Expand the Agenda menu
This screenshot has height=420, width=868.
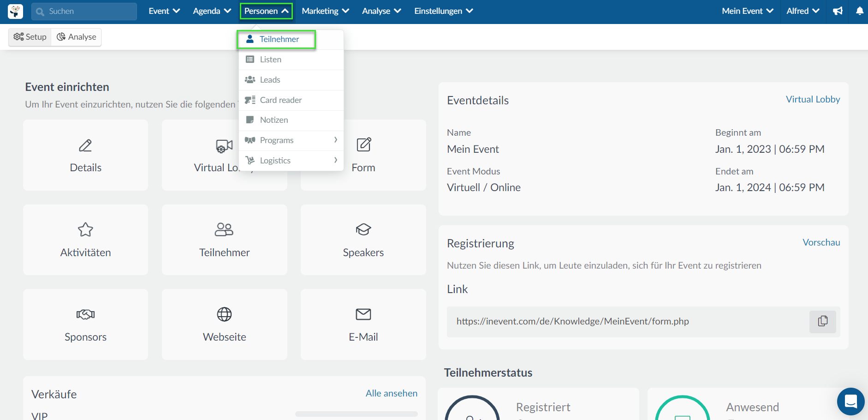tap(212, 11)
